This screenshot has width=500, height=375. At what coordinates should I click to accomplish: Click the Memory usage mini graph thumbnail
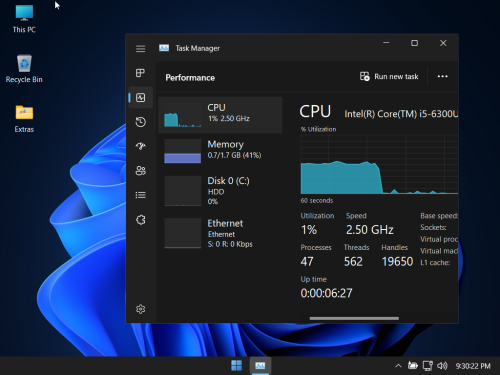(182, 151)
